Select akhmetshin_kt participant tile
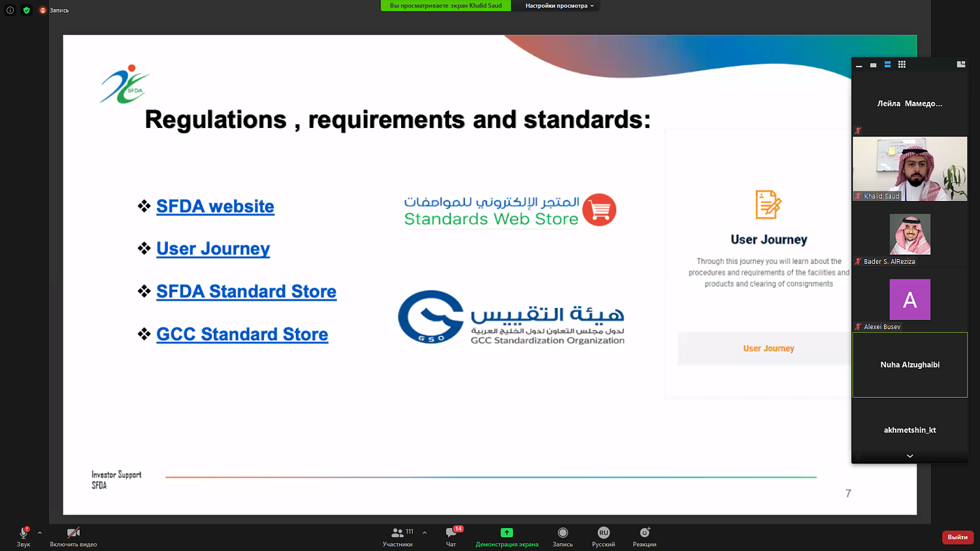 tap(910, 430)
